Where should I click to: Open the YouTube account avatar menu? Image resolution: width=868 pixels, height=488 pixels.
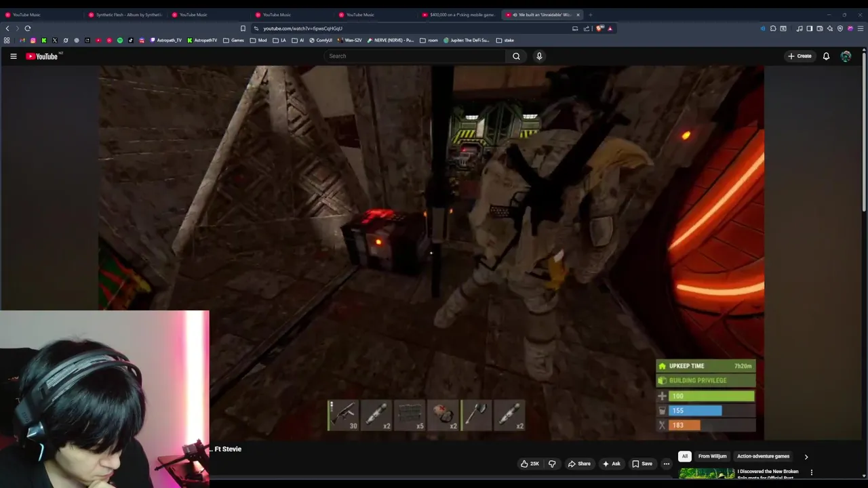(846, 56)
